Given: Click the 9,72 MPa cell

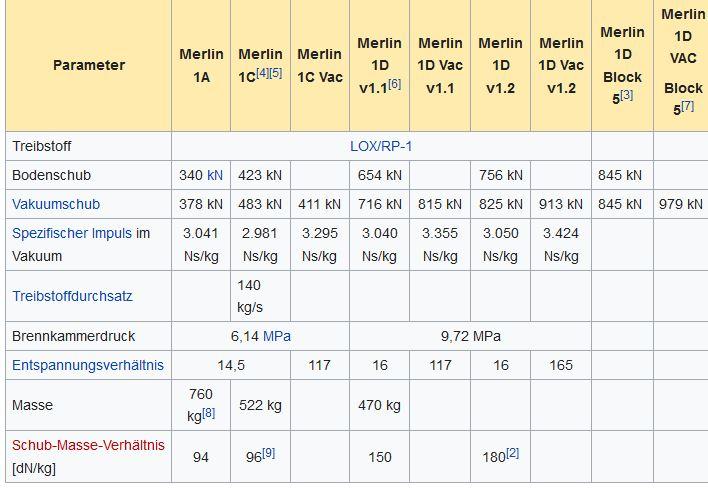Looking at the screenshot, I should 470,336.
